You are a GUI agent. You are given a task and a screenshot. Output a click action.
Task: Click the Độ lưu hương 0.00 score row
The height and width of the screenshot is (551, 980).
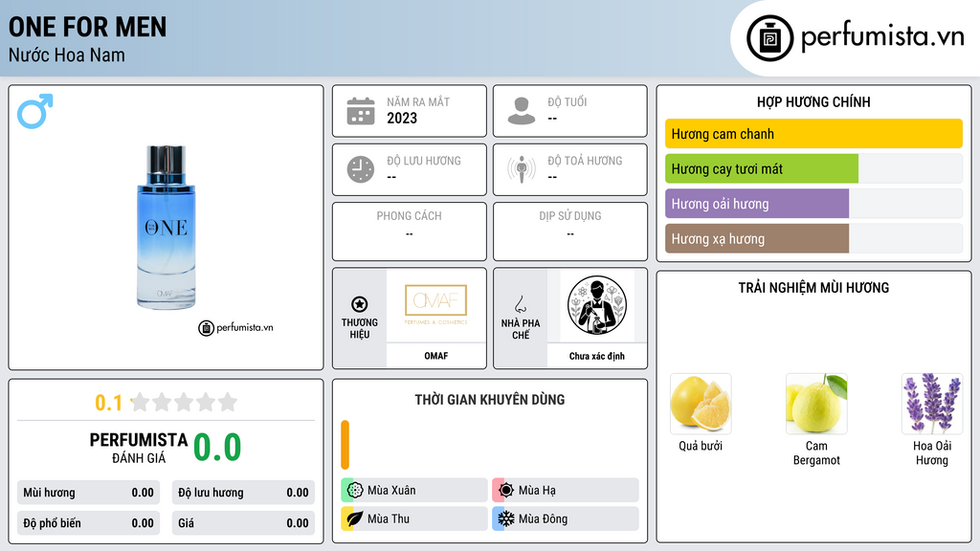click(243, 493)
